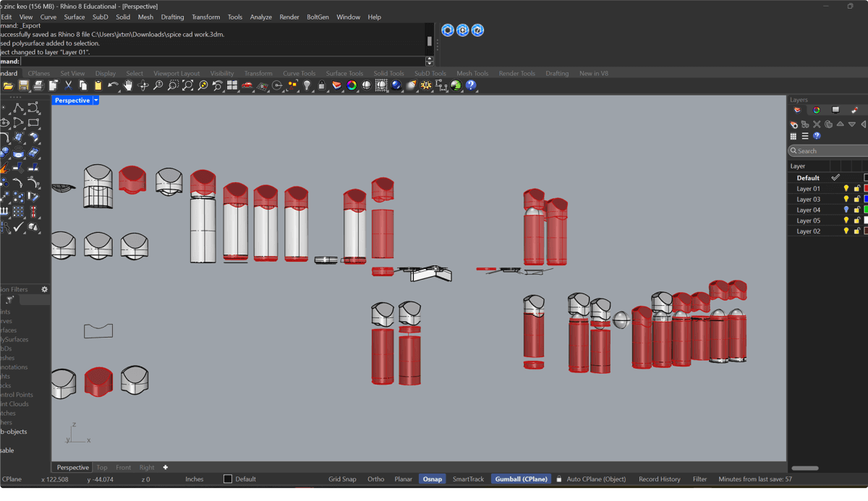This screenshot has width=868, height=501.
Task: Select the Pan view hand tool
Action: [128, 85]
